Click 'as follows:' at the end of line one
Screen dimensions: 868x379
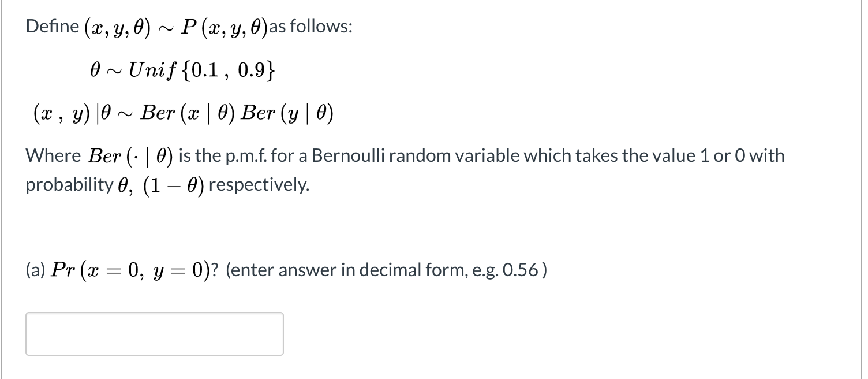click(x=309, y=25)
